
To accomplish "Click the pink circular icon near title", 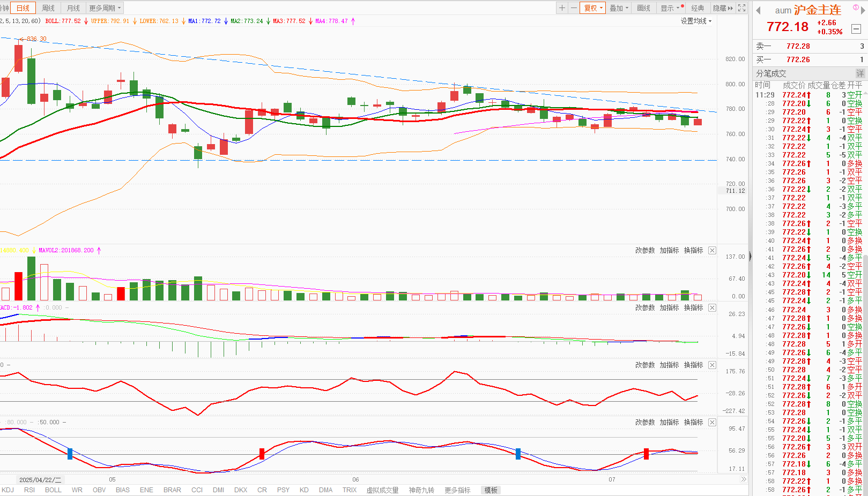I will coord(855,7).
